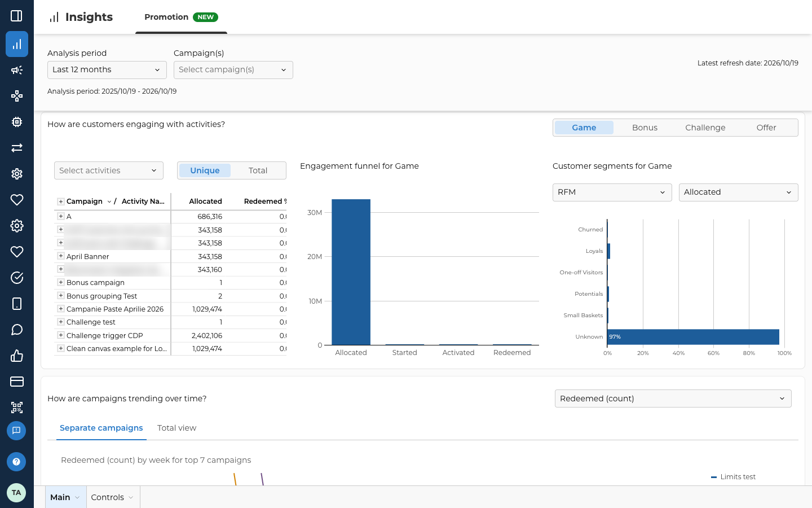The height and width of the screenshot is (508, 812).
Task: Switch activity type to Game
Action: pyautogui.click(x=584, y=128)
